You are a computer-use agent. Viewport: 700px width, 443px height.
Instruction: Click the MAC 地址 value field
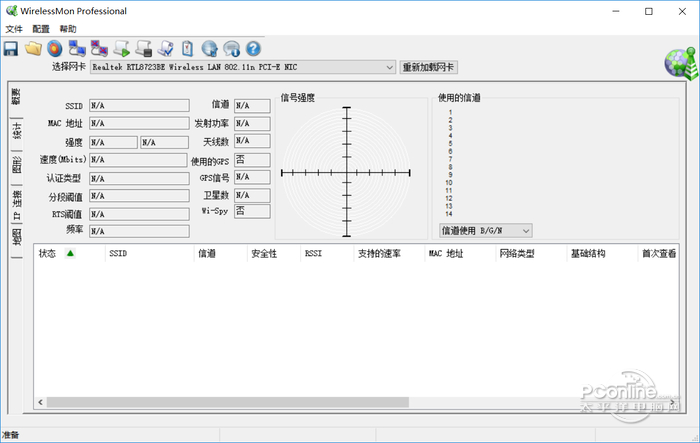point(139,123)
